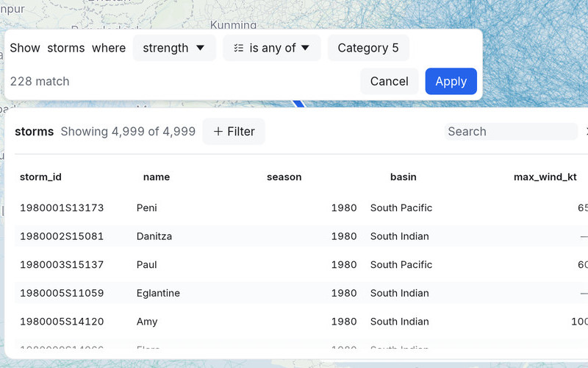Cancel the filter dialog

coord(390,81)
